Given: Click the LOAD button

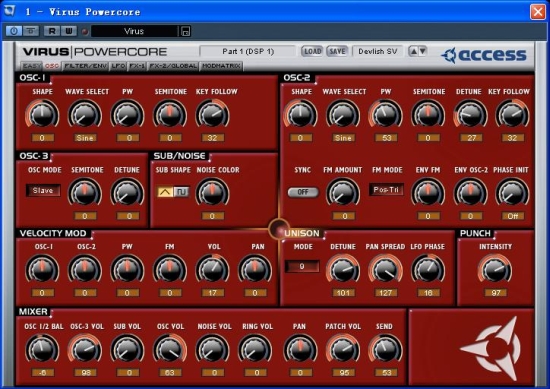Looking at the screenshot, I should click(312, 52).
